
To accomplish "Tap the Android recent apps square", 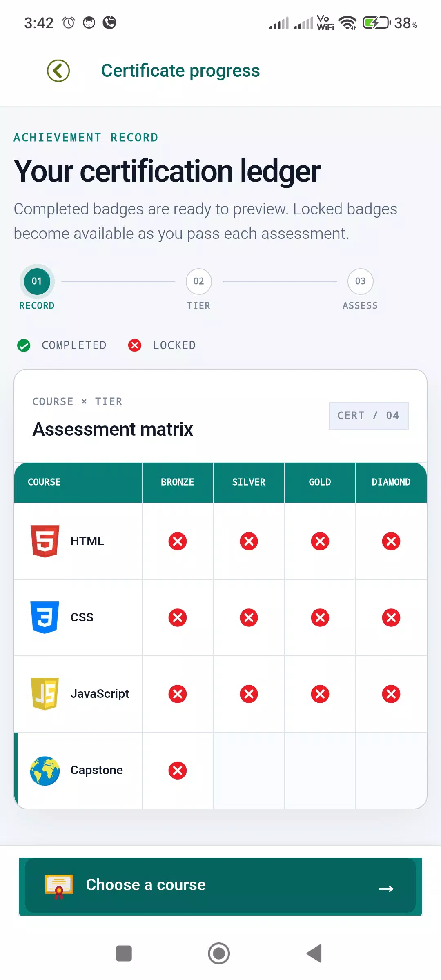I will (x=124, y=953).
